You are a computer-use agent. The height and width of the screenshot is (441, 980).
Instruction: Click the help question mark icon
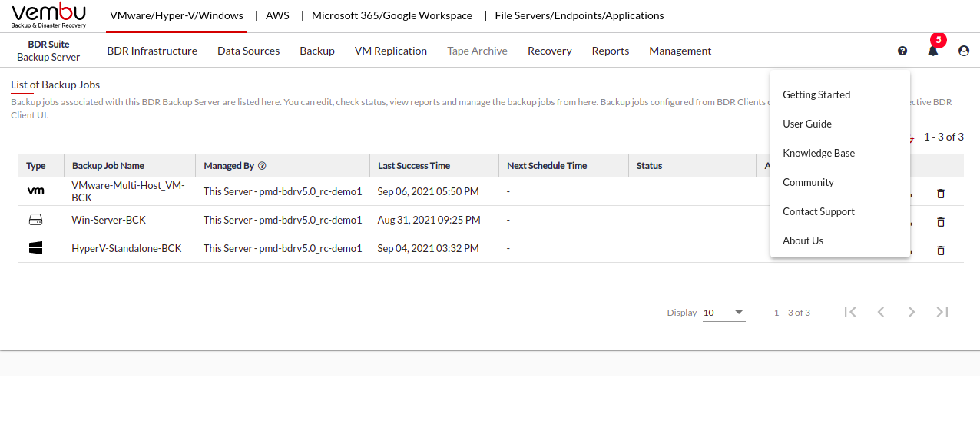[902, 51]
